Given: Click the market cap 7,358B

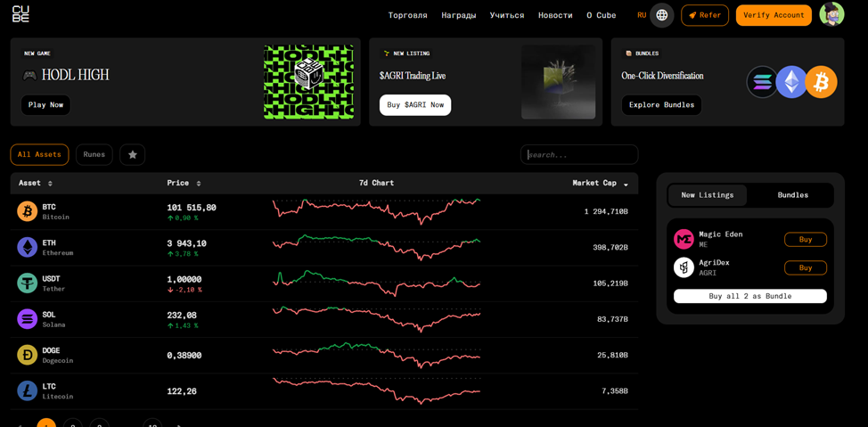Looking at the screenshot, I should tap(615, 391).
